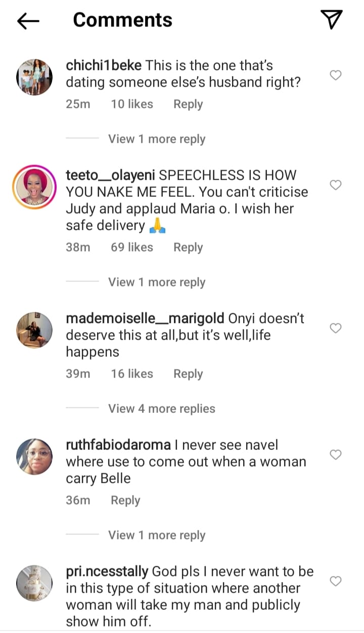The height and width of the screenshot is (633, 364).
Task: View 4 more replies under mademoiselle__marigold
Action: [x=162, y=409]
